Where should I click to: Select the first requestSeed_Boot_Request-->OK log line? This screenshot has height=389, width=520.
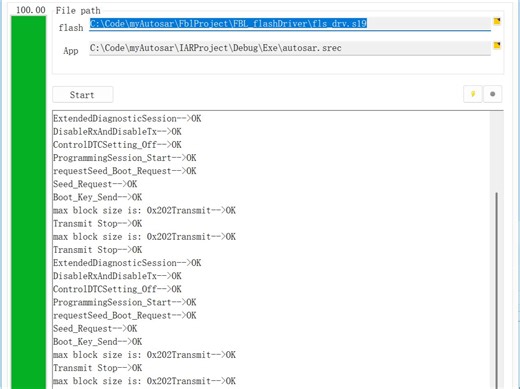(x=125, y=171)
